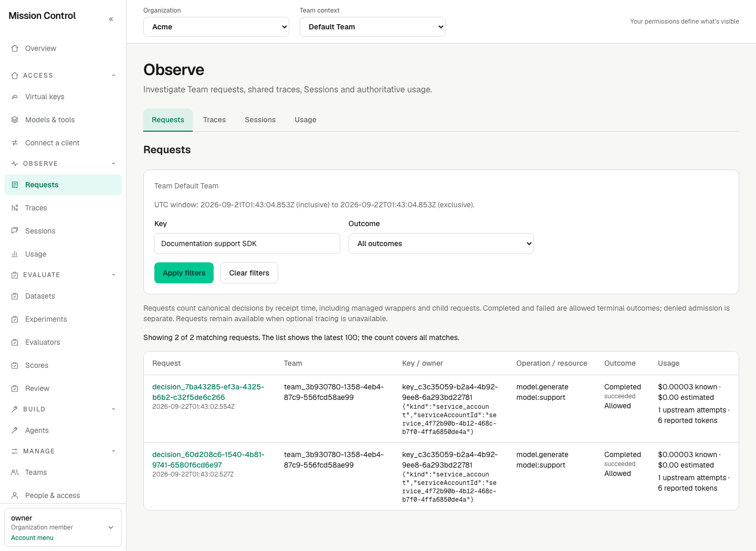
Task: Open request decision_7ba43285 link
Action: tap(208, 392)
